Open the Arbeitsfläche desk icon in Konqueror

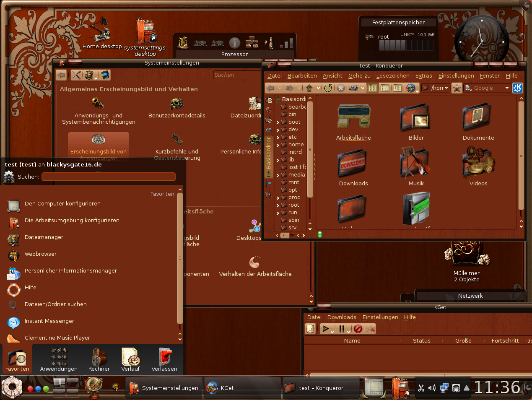(353, 122)
